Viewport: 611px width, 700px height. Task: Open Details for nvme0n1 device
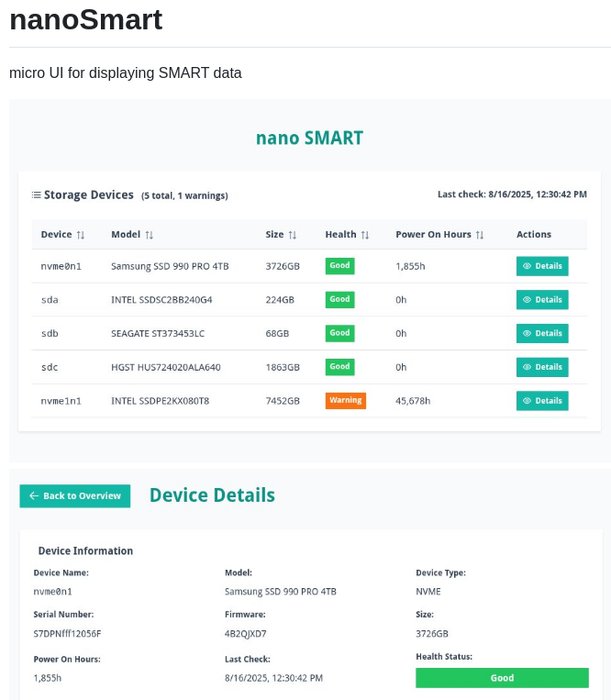tap(542, 266)
